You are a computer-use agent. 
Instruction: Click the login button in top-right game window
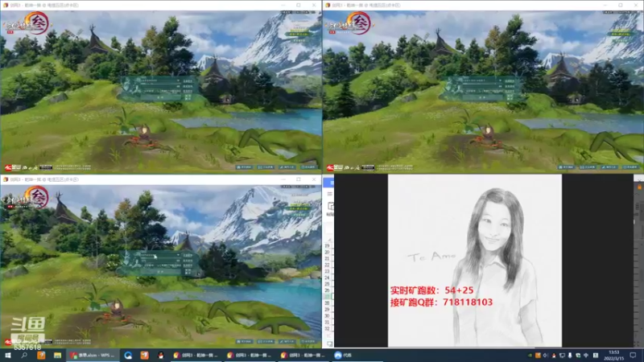(x=482, y=97)
